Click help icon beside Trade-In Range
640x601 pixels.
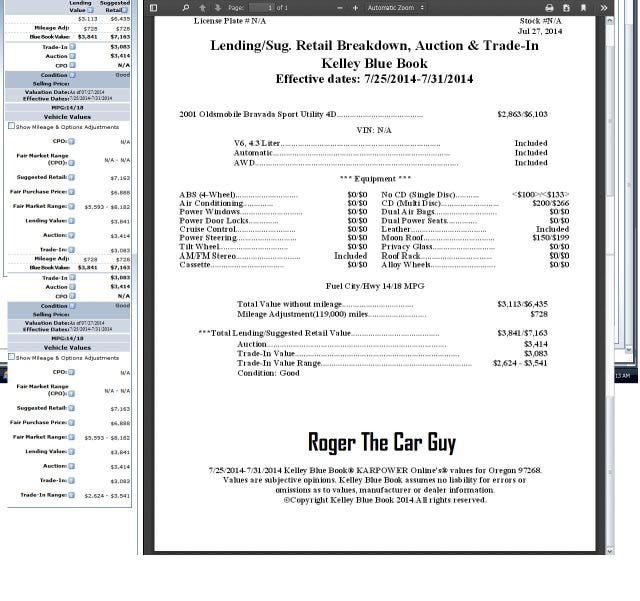pyautogui.click(x=71, y=495)
